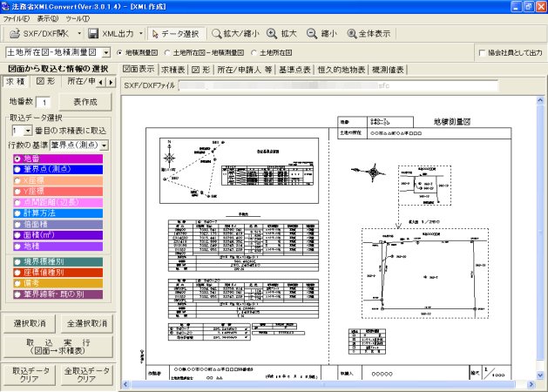Click 取込実行 (図面→求積表) button
Viewport: 548px width, 392px height.
pyautogui.click(x=58, y=347)
